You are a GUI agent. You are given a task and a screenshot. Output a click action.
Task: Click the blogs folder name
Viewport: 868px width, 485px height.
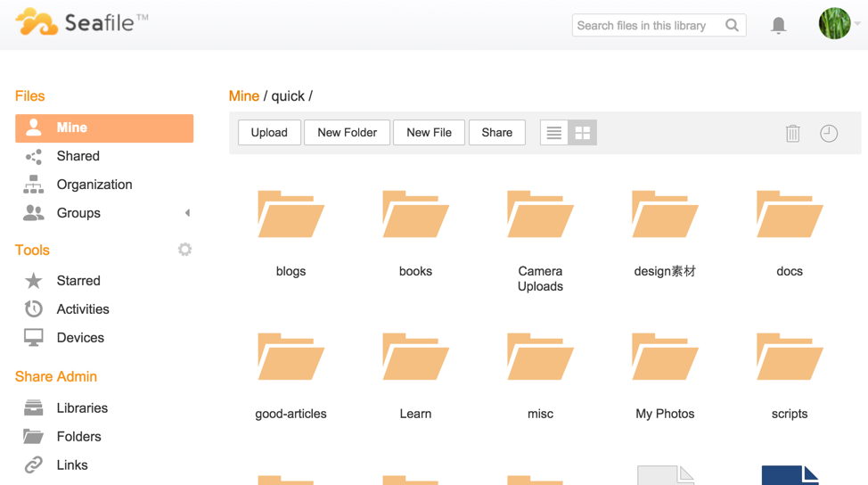[291, 271]
